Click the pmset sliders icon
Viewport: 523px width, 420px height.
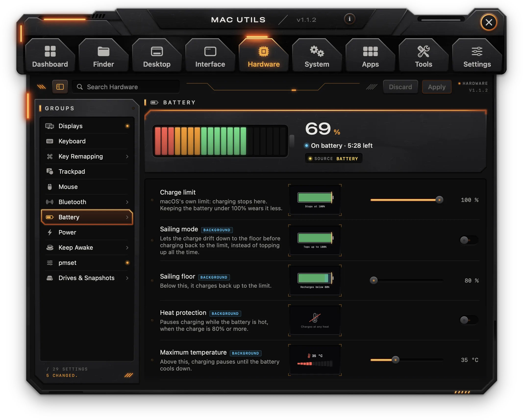pyautogui.click(x=50, y=263)
